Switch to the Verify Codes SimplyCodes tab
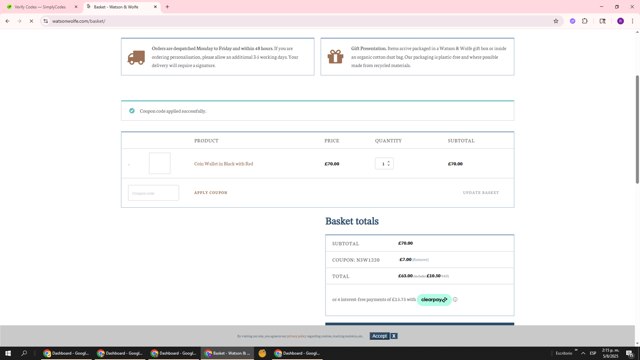This screenshot has width=640, height=360. pyautogui.click(x=41, y=7)
